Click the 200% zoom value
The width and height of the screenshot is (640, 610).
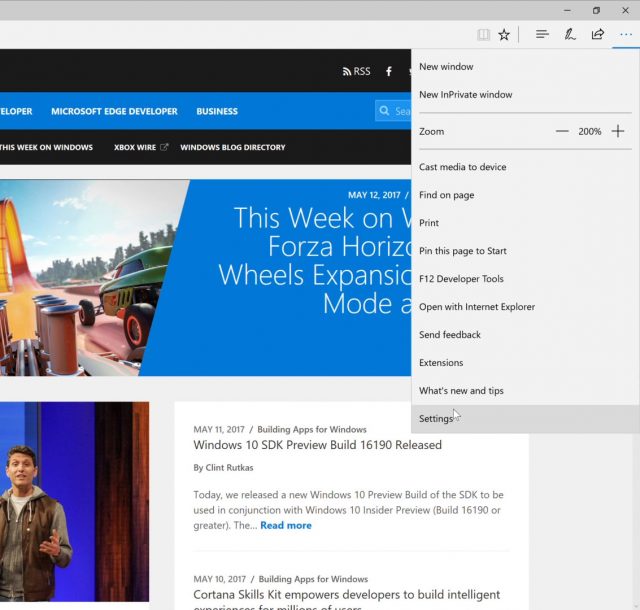coord(589,131)
